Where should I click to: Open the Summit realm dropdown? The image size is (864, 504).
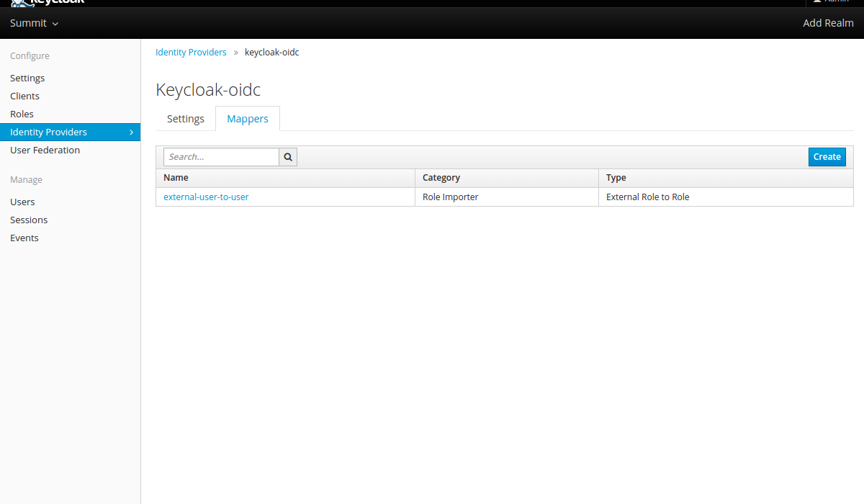click(34, 23)
